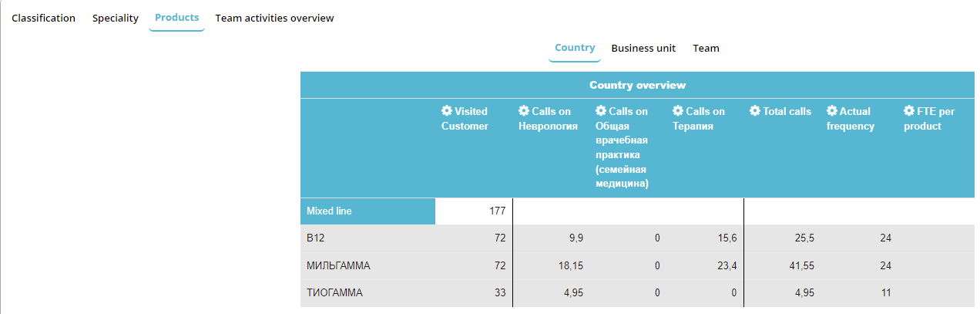Viewport: 980px width, 314px height.
Task: Click gear icon for Общая врачебная практика column
Action: coord(601,111)
